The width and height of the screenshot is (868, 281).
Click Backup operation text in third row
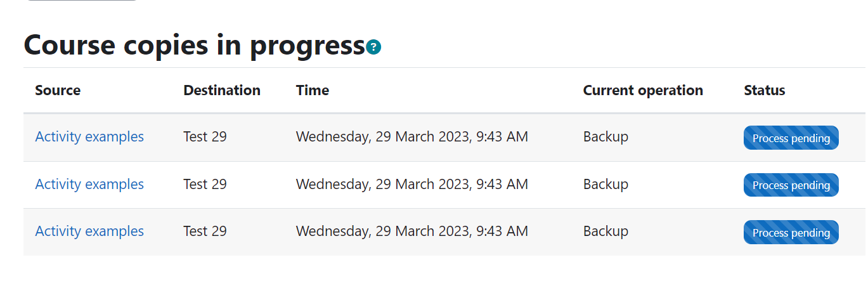pyautogui.click(x=606, y=231)
